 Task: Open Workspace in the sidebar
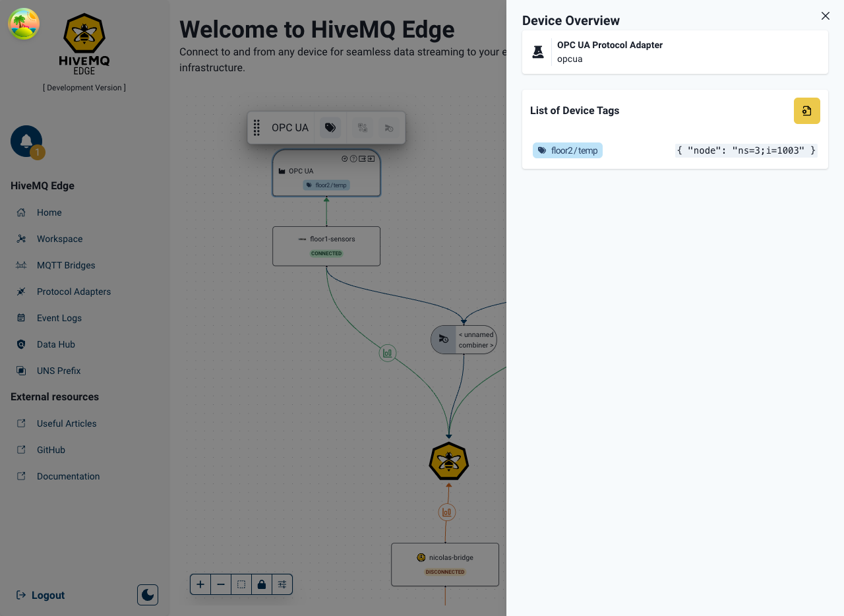pos(59,239)
